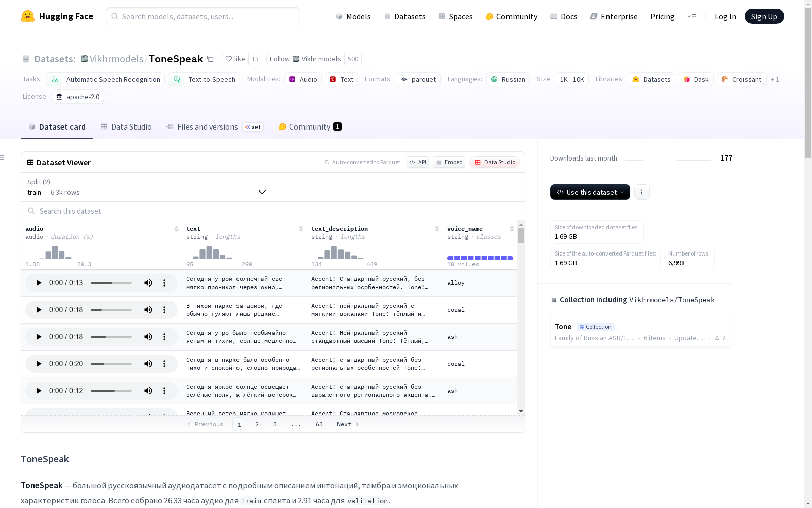Click the table vertical scrollbar down arrow

tap(521, 411)
